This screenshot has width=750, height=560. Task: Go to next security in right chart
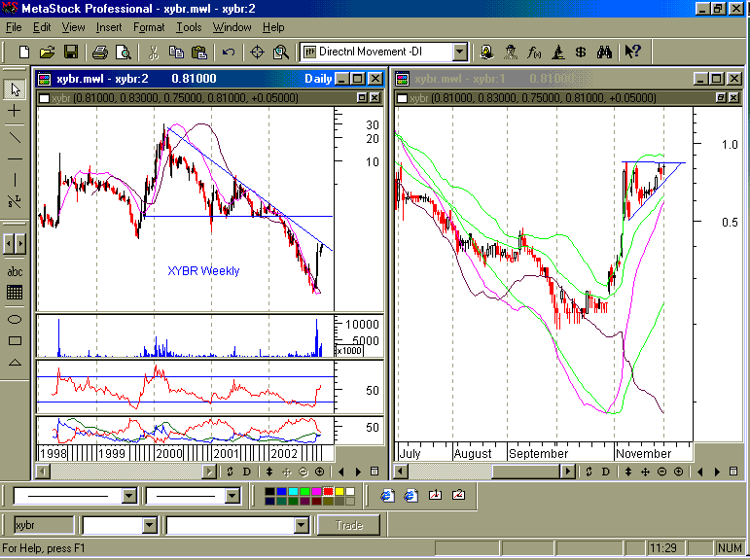coord(717,472)
